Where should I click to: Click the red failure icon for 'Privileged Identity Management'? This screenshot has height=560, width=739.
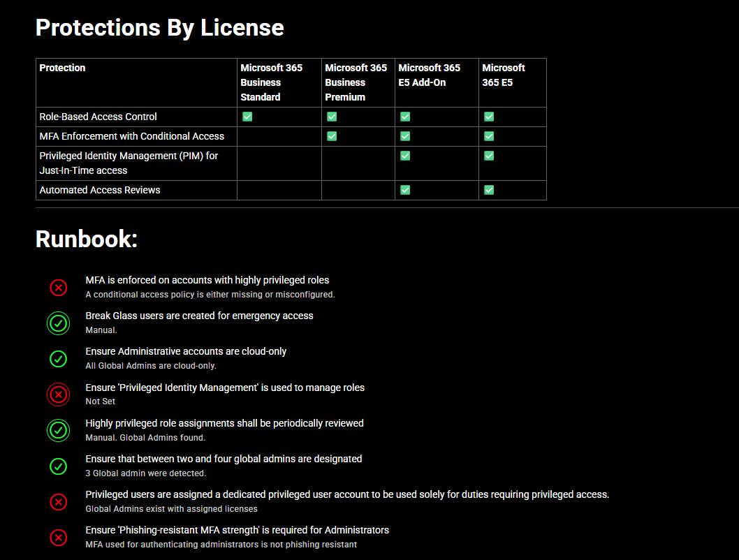58,395
